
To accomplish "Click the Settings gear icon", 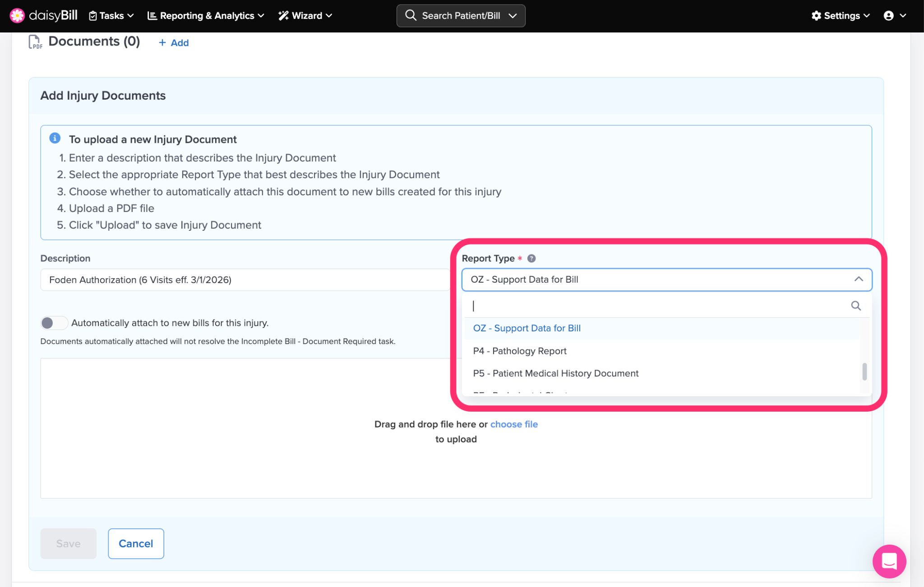I will pyautogui.click(x=816, y=16).
